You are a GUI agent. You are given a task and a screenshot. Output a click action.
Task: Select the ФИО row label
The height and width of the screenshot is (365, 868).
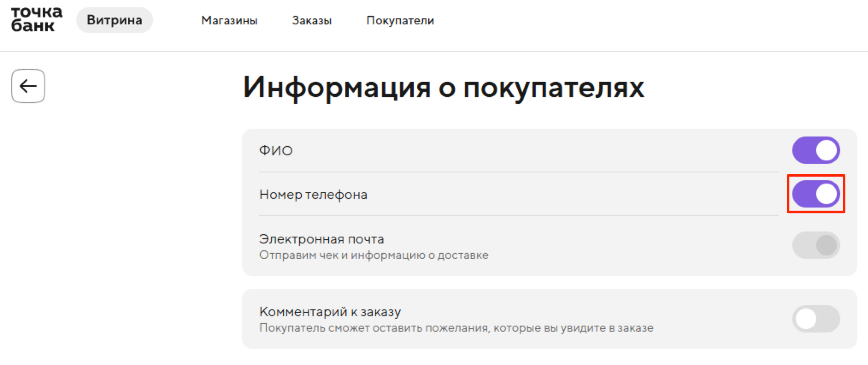point(276,151)
